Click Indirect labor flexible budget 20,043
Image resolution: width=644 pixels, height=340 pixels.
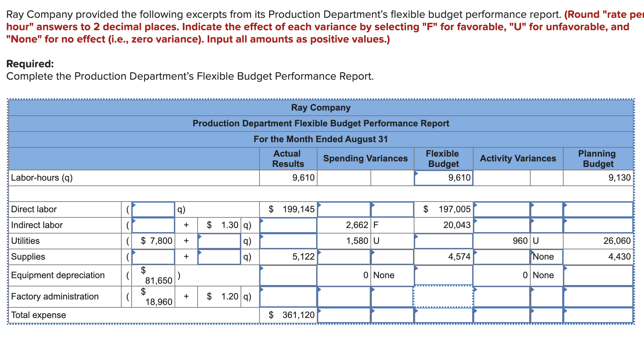(457, 225)
